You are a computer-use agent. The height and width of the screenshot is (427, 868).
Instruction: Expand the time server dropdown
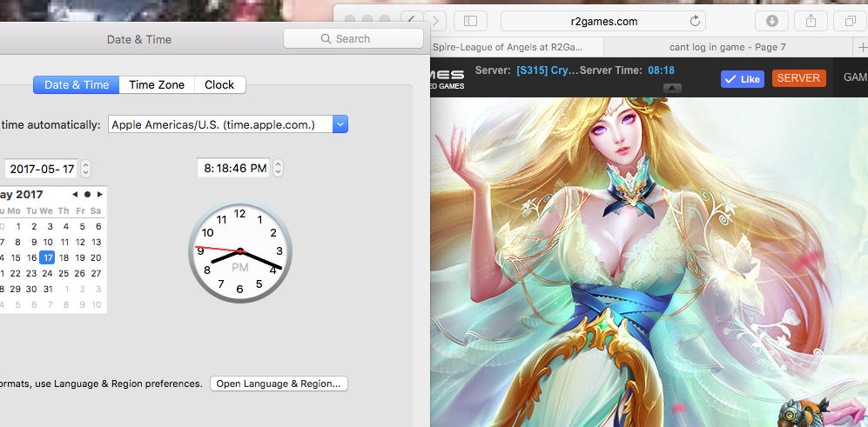340,124
